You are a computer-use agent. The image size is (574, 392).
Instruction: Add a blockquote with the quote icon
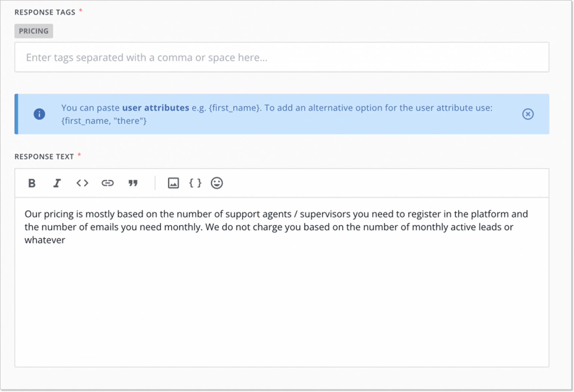(x=133, y=183)
